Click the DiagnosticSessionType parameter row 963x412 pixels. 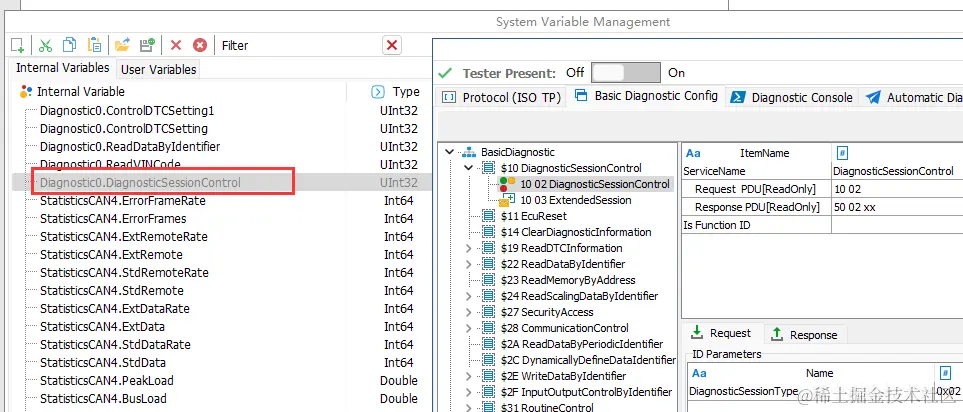coord(825,391)
